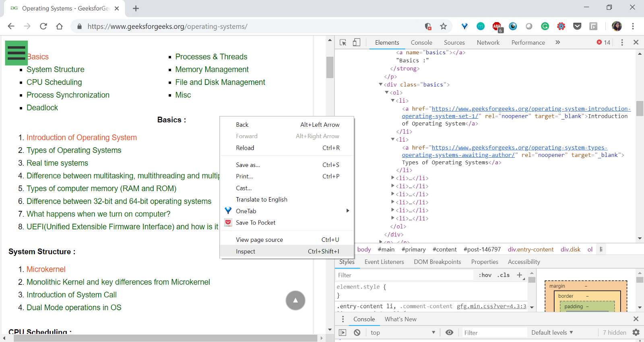Toggle the live expression eye icon
644x342 pixels.
pos(449,332)
